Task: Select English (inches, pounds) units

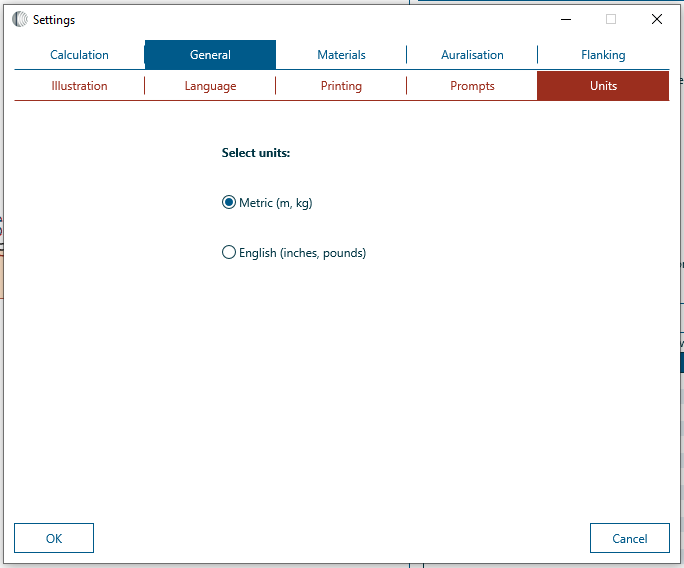Action: click(229, 252)
